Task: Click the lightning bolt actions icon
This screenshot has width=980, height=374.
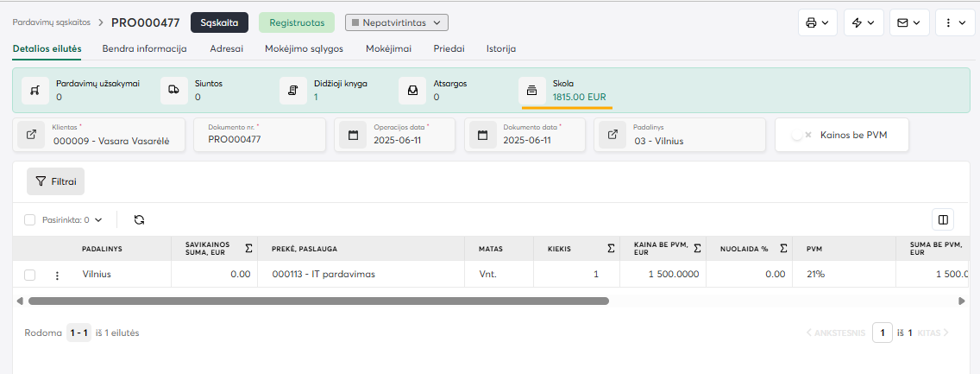Action: pyautogui.click(x=863, y=22)
